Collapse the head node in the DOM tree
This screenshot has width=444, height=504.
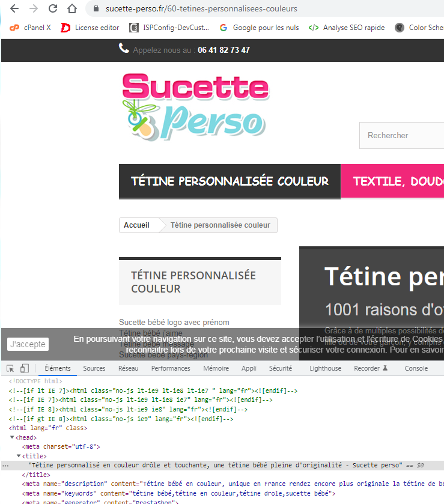12,437
